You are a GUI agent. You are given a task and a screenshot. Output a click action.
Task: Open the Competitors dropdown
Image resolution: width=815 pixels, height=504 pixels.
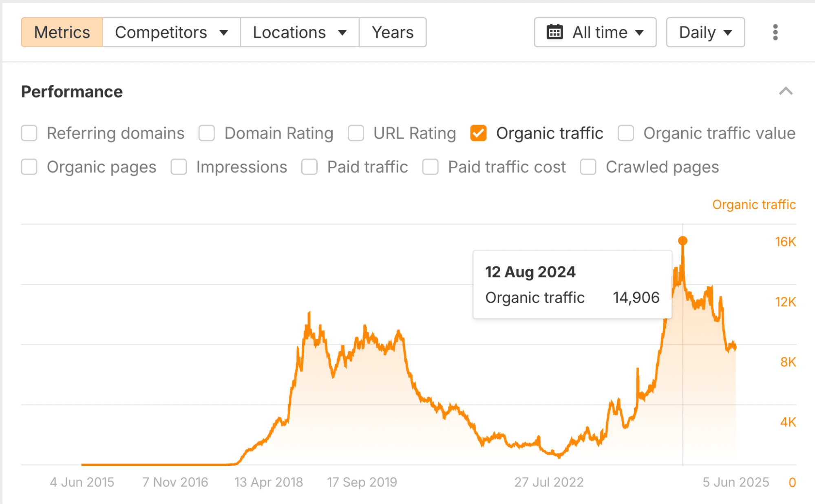[171, 32]
